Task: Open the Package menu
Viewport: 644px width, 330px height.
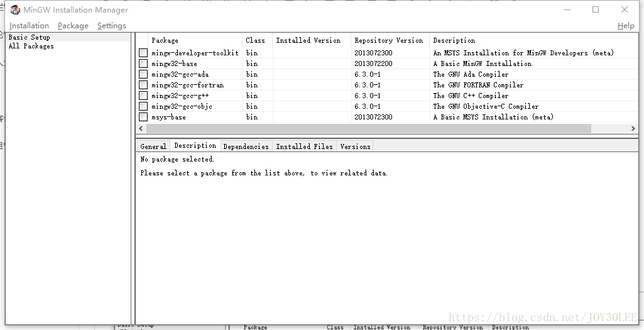Action: [73, 26]
